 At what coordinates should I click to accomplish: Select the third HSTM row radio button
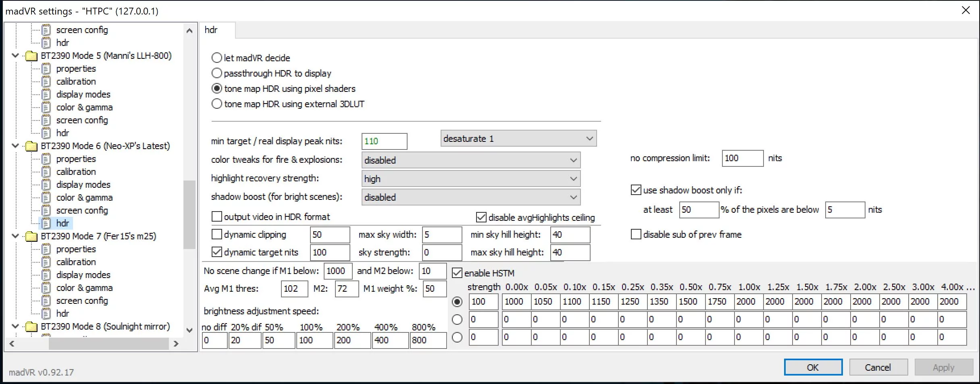(x=457, y=337)
